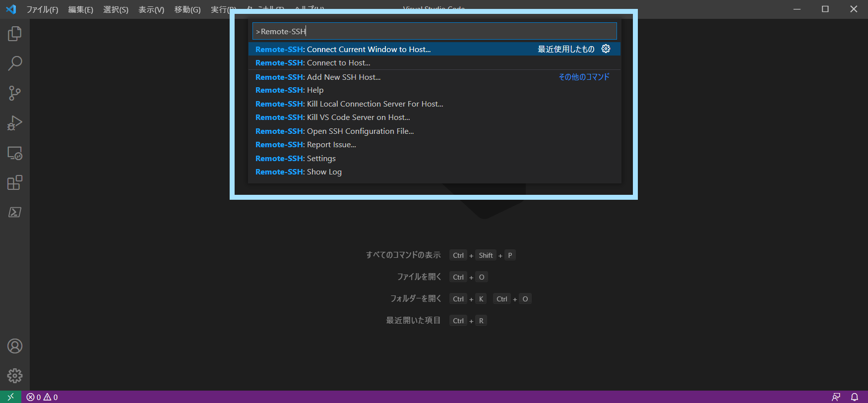Viewport: 868px width, 403px height.
Task: Select Remote-SSH: Add New SSH Host
Action: pyautogui.click(x=434, y=77)
